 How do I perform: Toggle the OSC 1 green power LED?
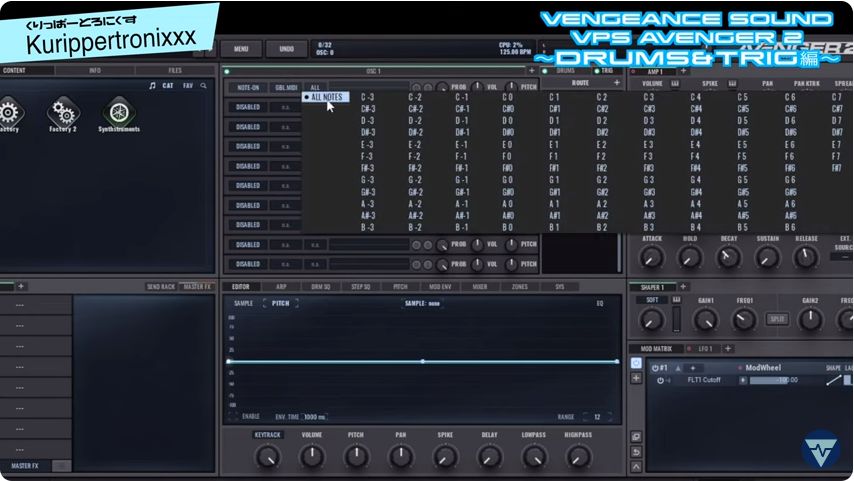pos(227,71)
